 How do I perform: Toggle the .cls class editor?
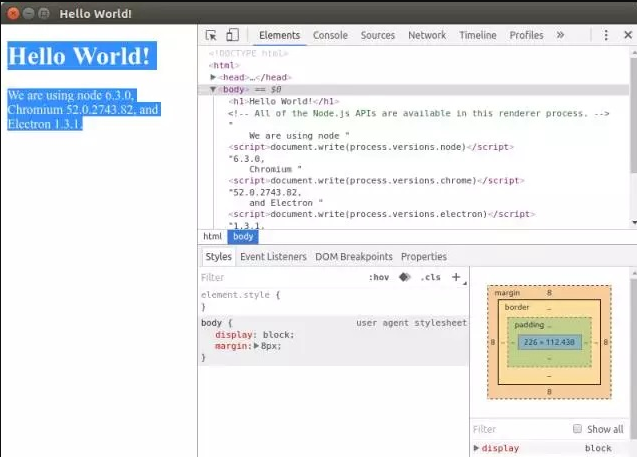430,277
